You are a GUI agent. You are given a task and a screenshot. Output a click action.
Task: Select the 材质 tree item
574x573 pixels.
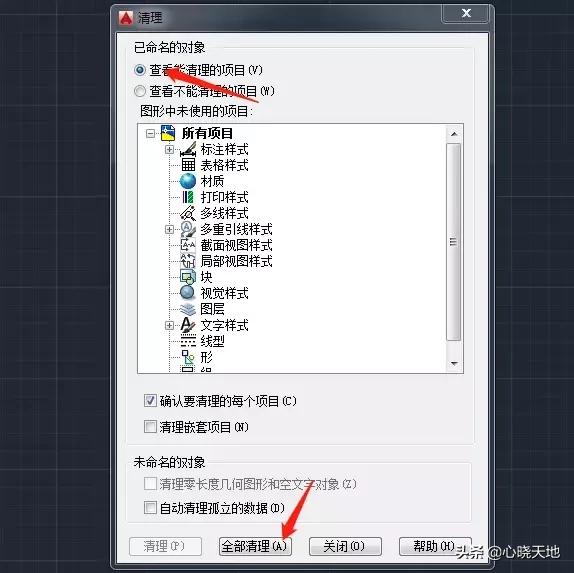(212, 181)
